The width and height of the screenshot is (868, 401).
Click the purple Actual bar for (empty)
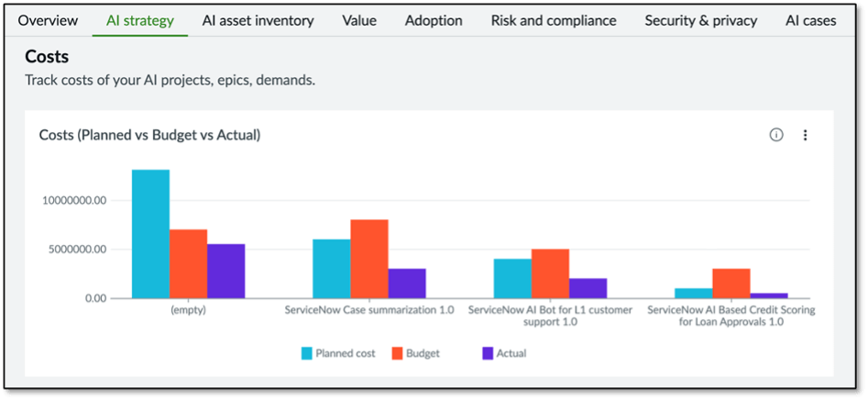pyautogui.click(x=225, y=271)
